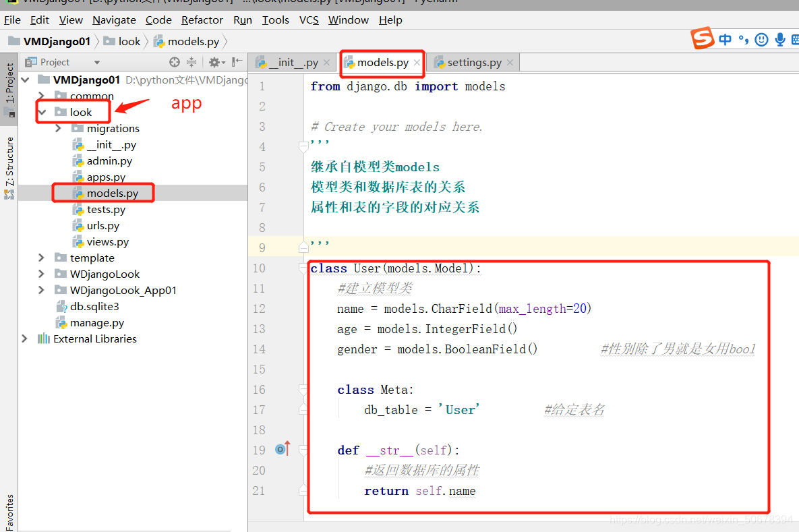The width and height of the screenshot is (799, 532).
Task: Toggle Chinese/English mode on Sogou bar
Action: click(x=725, y=39)
